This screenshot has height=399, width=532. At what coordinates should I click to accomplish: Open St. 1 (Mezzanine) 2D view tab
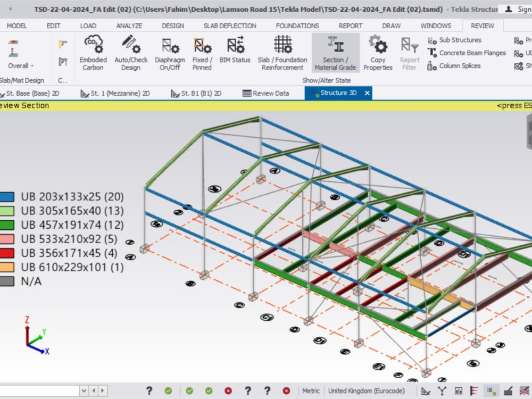pyautogui.click(x=115, y=93)
